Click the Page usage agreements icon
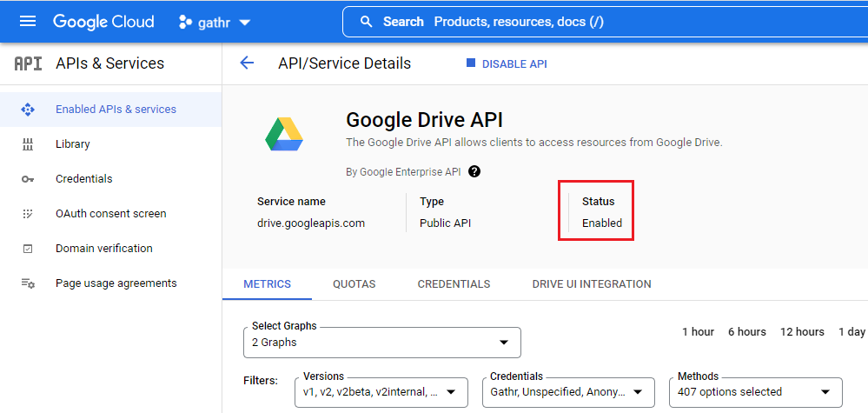The height and width of the screenshot is (413, 868). (x=28, y=283)
